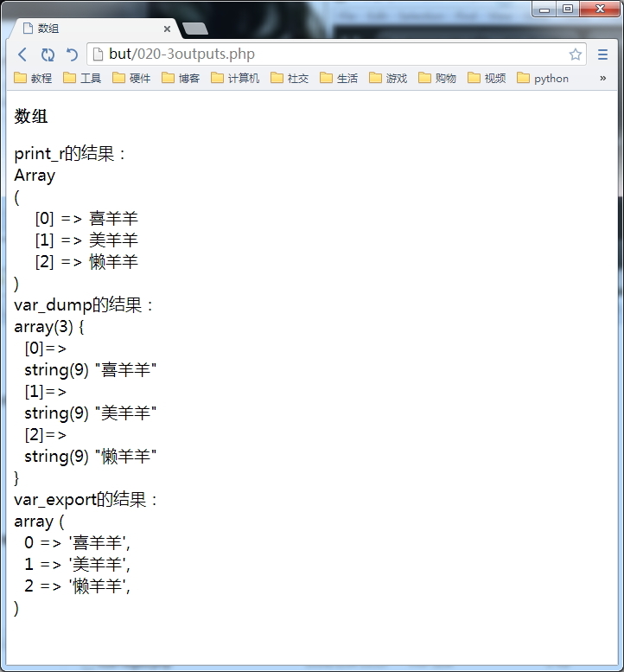Open the 教程 bookmarks folder

pyautogui.click(x=33, y=78)
